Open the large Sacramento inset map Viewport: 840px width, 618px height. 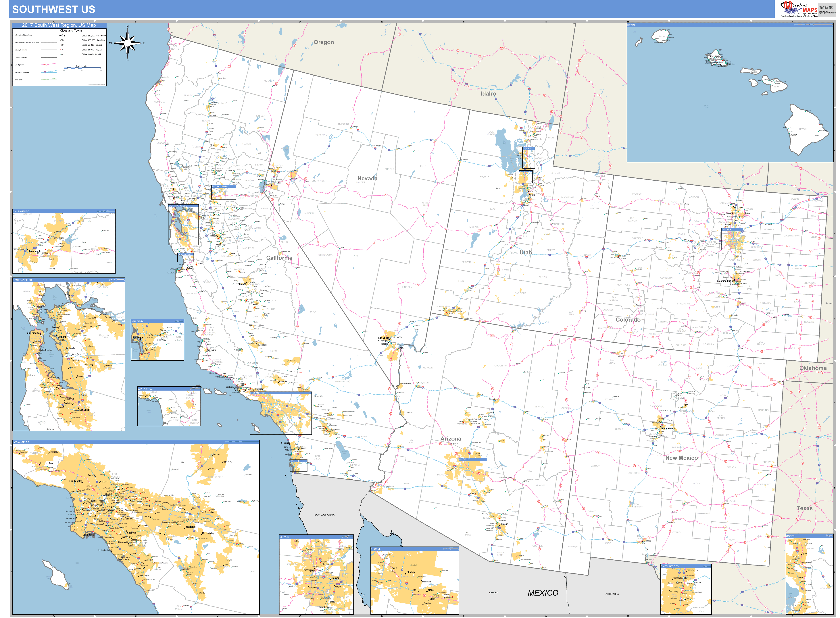[64, 241]
